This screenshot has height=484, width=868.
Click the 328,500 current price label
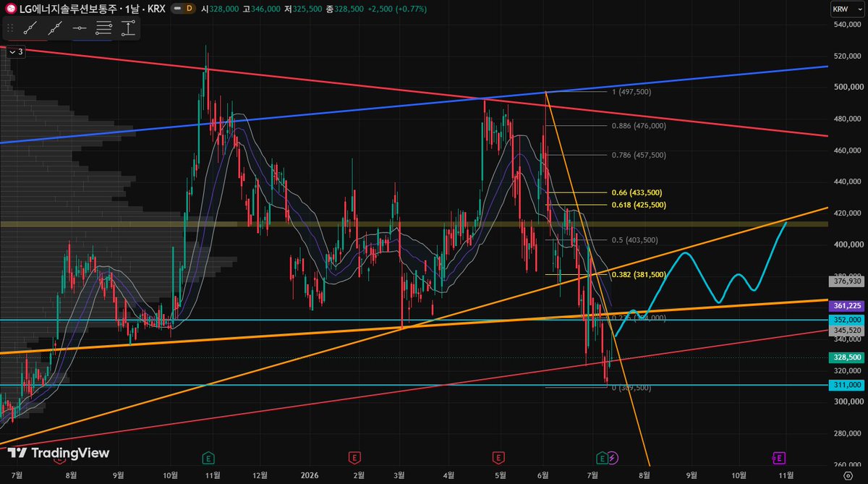point(847,357)
